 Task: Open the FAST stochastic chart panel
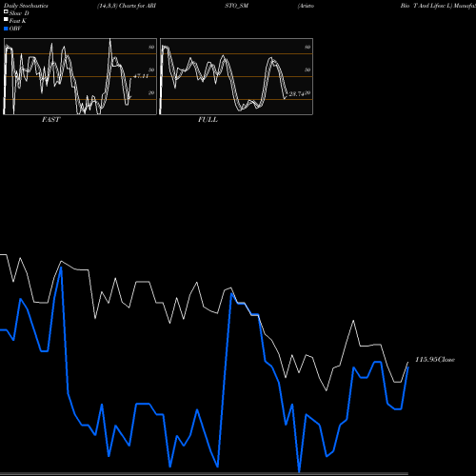pyautogui.click(x=80, y=76)
